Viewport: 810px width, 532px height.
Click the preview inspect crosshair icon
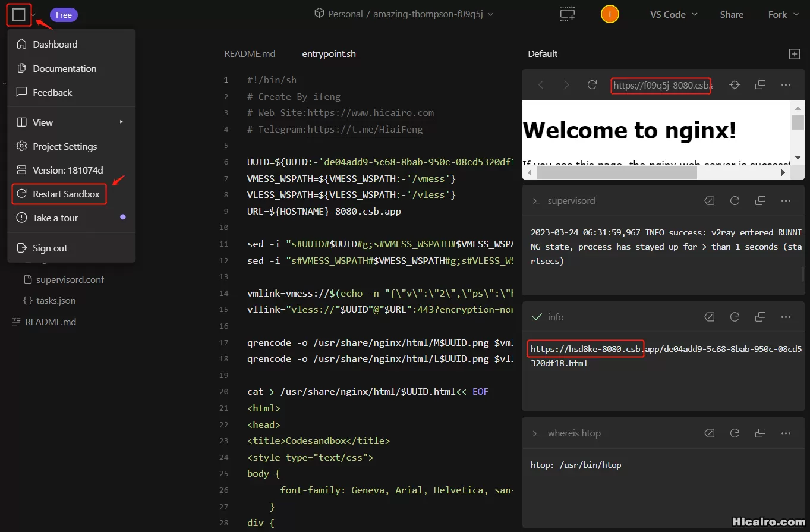(735, 85)
